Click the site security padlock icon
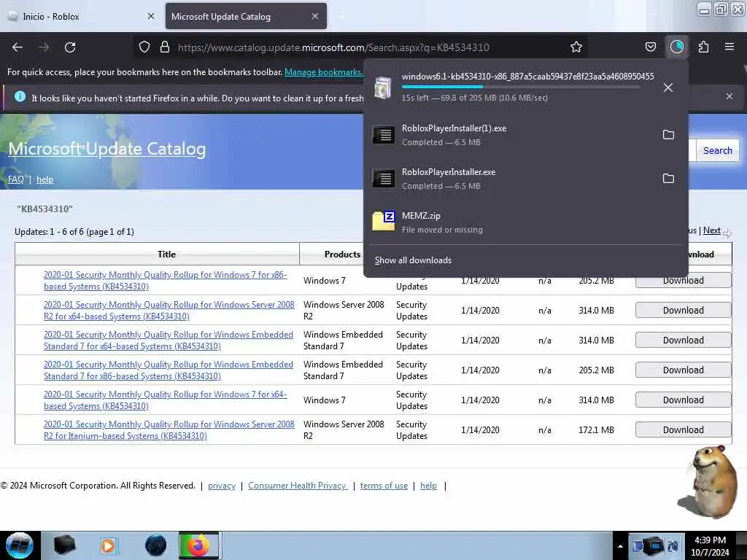 point(165,47)
